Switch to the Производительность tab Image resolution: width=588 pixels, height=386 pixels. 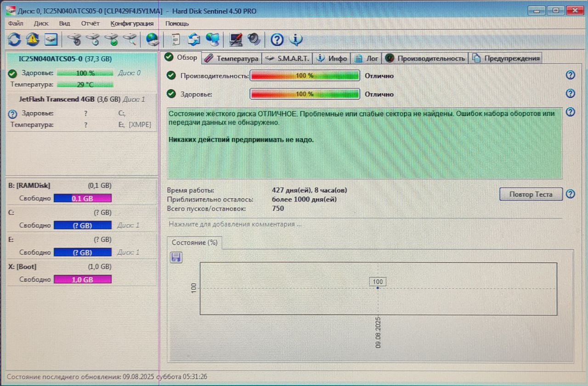click(x=425, y=58)
